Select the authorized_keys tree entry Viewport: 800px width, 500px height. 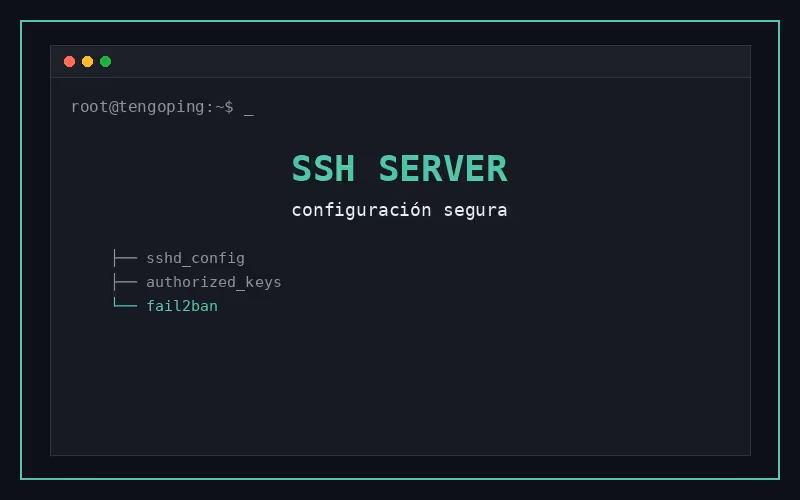pos(214,282)
